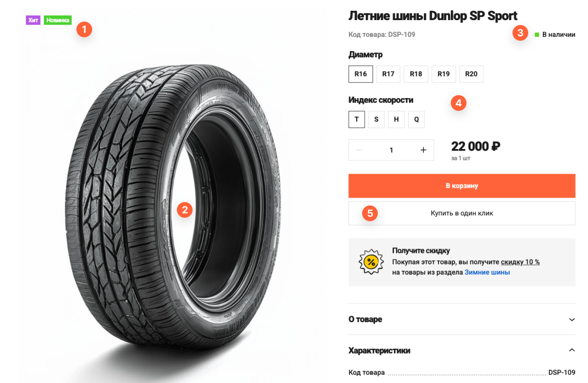Viewport: 588px width, 383px height.
Task: Click the orange marker number 1
Action: [x=84, y=29]
